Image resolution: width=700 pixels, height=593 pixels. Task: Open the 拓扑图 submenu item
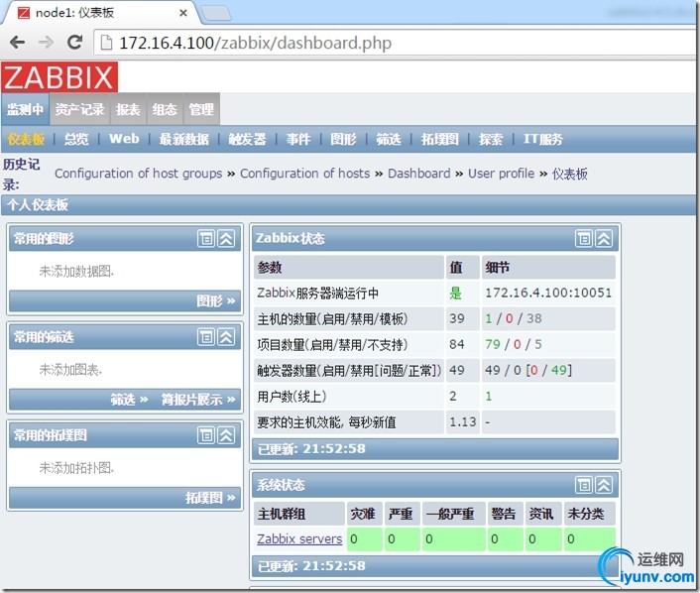[x=440, y=139]
